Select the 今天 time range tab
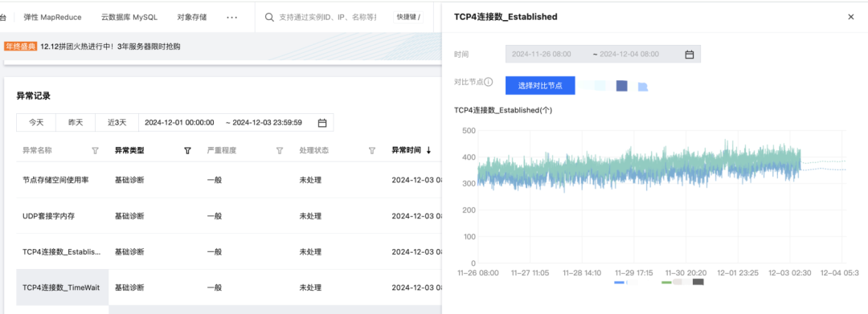The width and height of the screenshot is (868, 314). point(36,123)
